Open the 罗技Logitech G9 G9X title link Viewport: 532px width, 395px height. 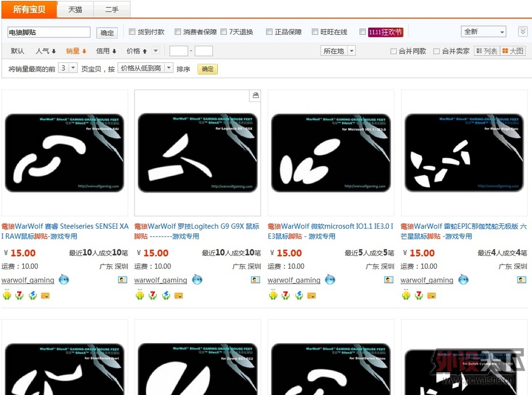[x=197, y=231]
